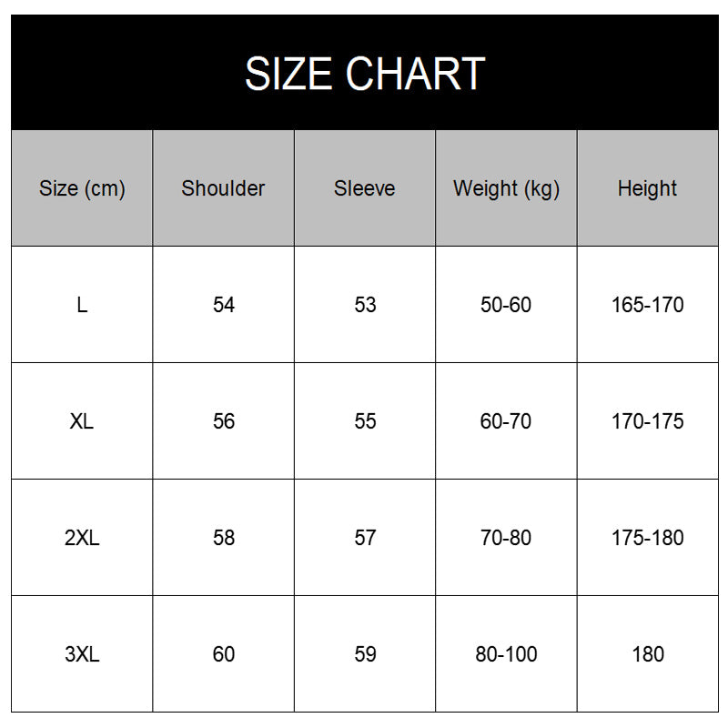Click the SIZE CHART title banner
The width and height of the screenshot is (728, 728).
364,74
